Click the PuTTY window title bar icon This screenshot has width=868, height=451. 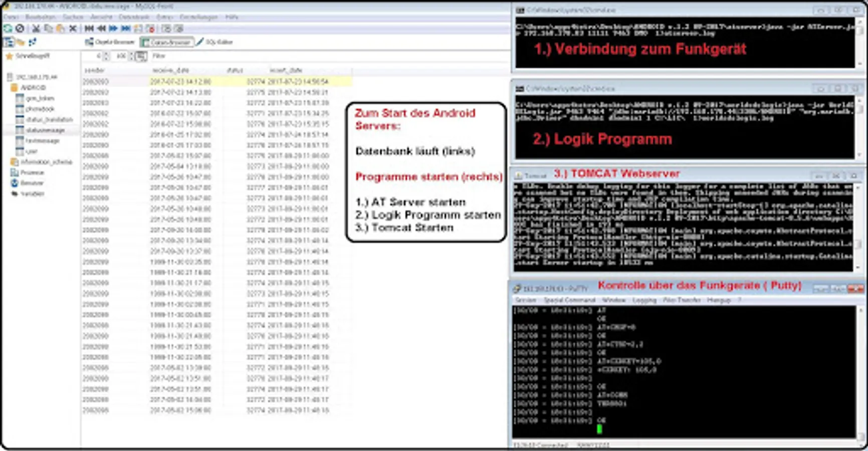pos(517,289)
